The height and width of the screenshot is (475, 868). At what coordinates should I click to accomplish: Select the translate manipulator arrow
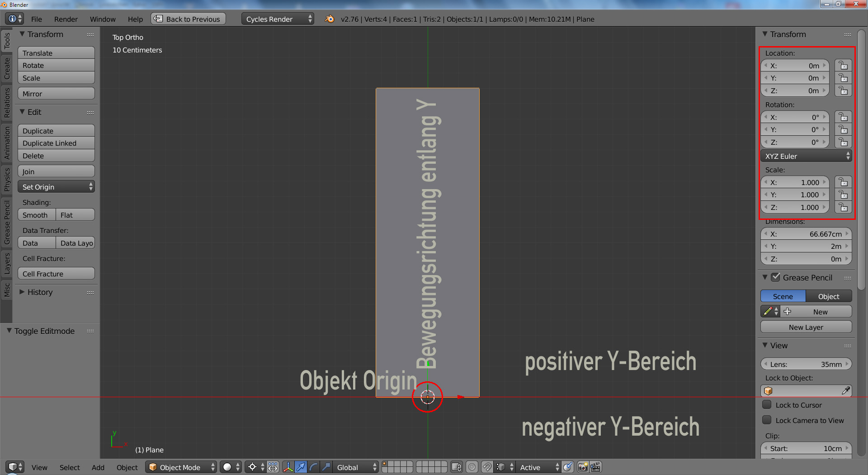(x=301, y=467)
